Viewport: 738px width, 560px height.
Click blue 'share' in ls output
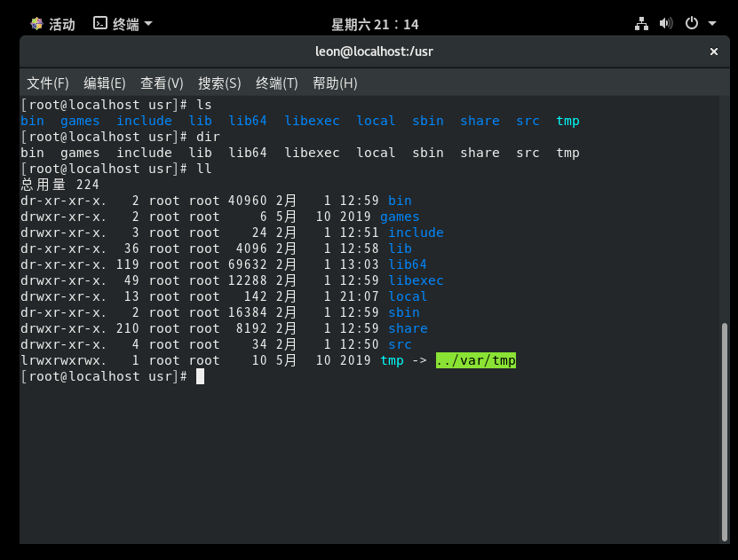(x=480, y=121)
